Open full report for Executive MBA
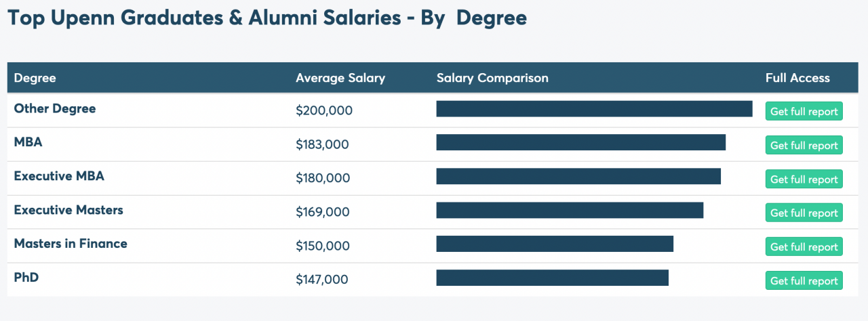868x321 pixels. tap(804, 179)
